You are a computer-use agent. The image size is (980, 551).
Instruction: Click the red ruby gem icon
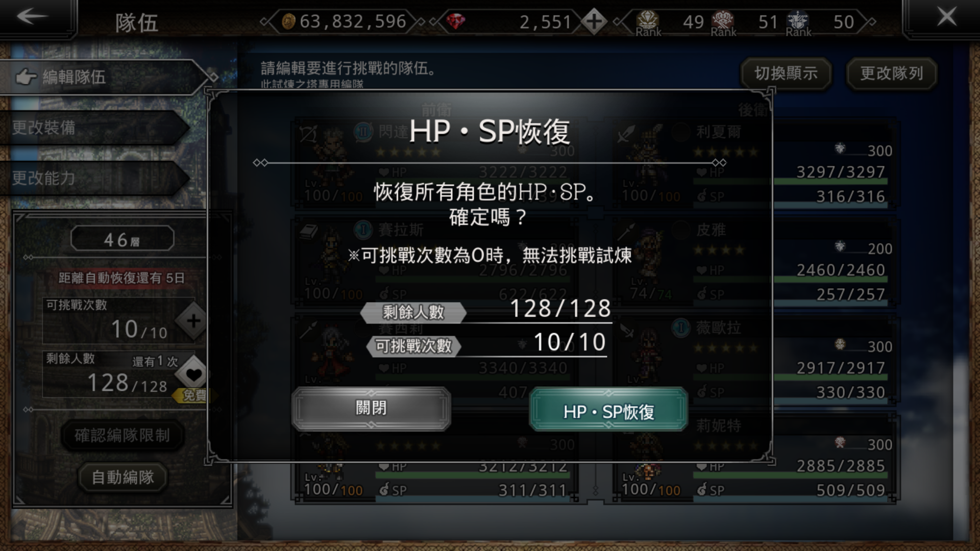pyautogui.click(x=456, y=21)
